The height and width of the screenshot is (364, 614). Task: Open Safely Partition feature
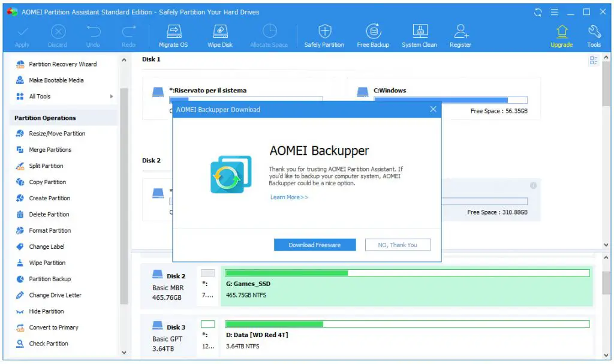(324, 36)
